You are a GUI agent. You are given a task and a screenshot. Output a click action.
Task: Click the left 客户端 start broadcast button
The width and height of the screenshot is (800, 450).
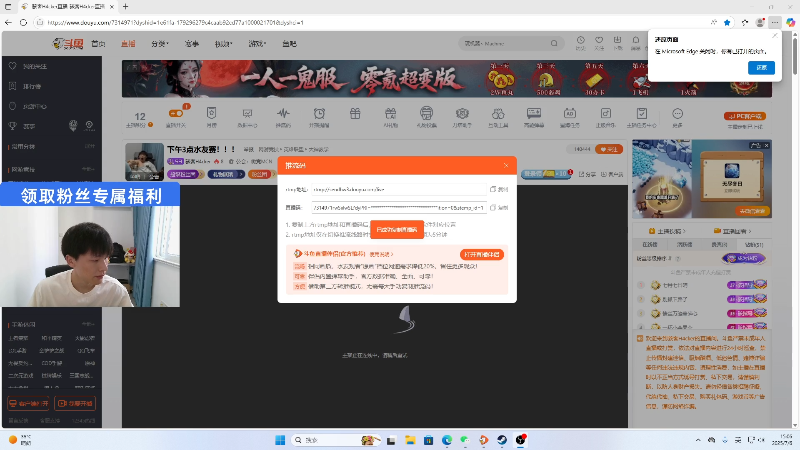[x=29, y=404]
